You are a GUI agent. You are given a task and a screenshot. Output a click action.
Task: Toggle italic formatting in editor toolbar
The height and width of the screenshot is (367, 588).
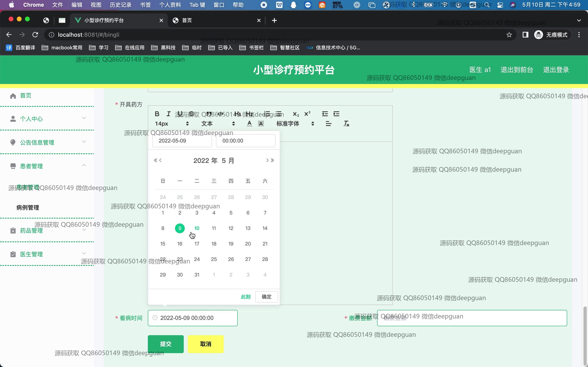(x=168, y=114)
